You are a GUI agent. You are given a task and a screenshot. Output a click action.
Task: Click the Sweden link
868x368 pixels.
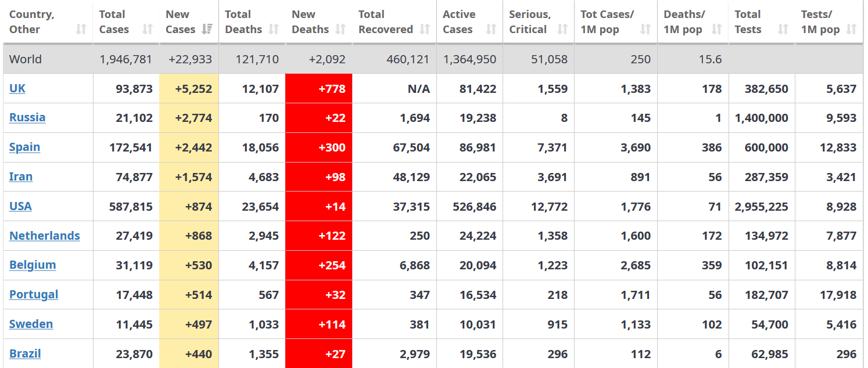click(31, 324)
